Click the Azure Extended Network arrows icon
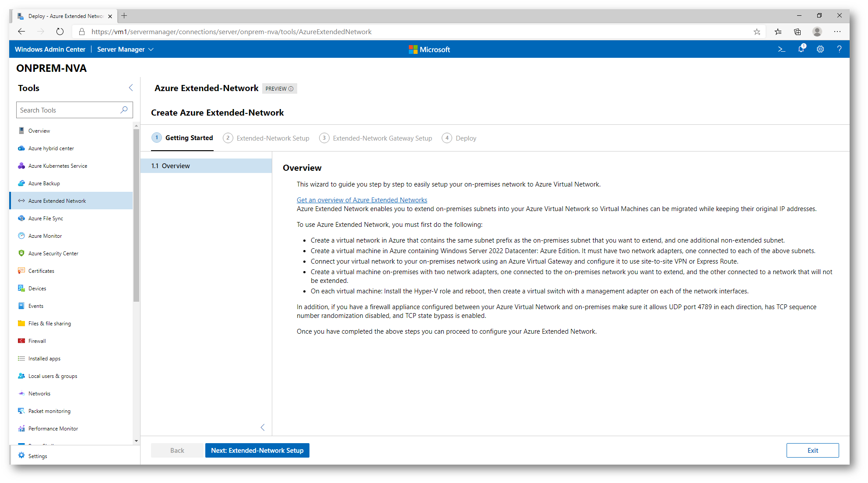 (21, 201)
